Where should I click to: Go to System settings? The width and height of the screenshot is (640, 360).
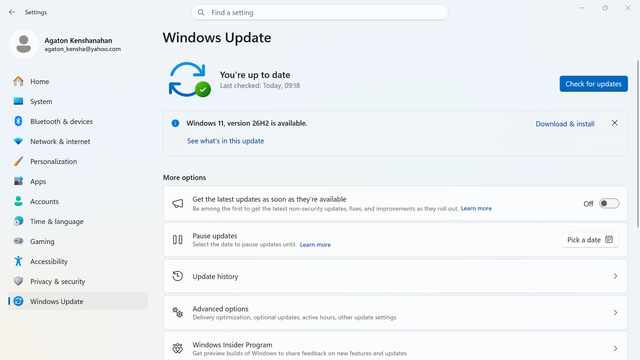point(78,101)
